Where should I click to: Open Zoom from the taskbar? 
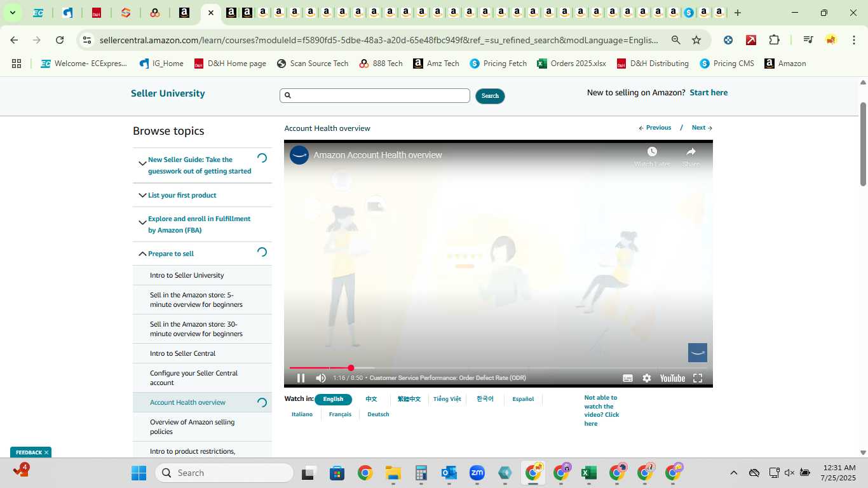(x=477, y=473)
